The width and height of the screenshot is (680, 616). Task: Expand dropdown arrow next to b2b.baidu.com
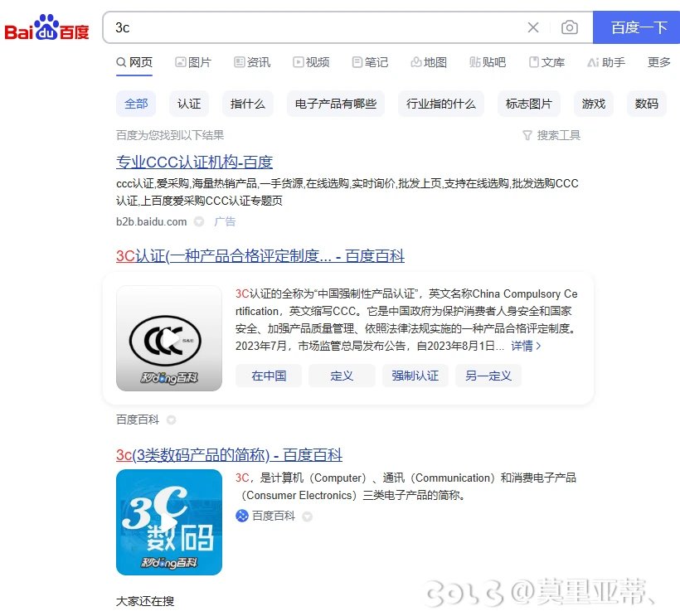click(199, 221)
